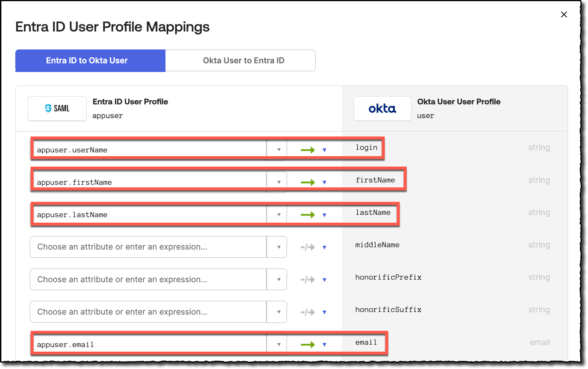Click the string type label on login row
The width and height of the screenshot is (588, 369).
[x=539, y=147]
